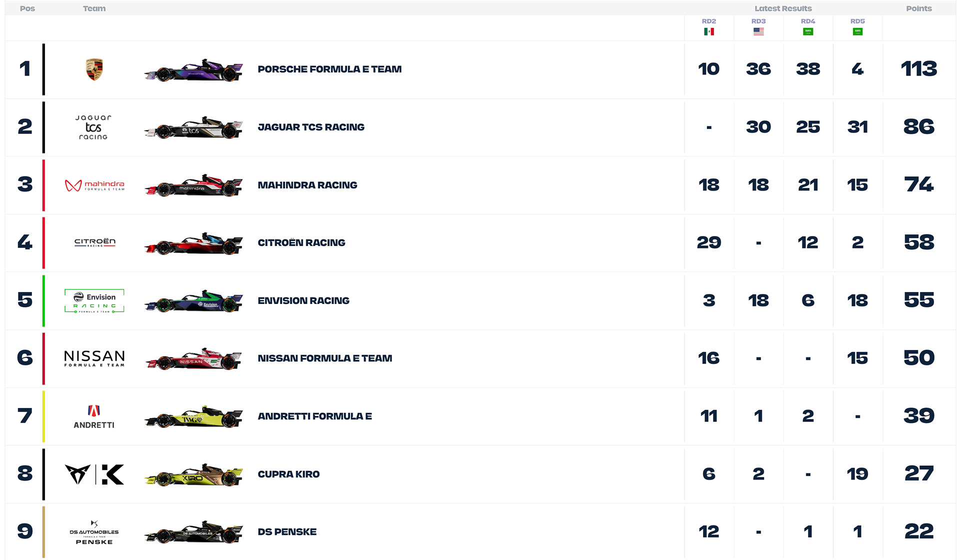This screenshot has width=960, height=560.
Task: Click the Citroën Racing logo
Action: (94, 242)
